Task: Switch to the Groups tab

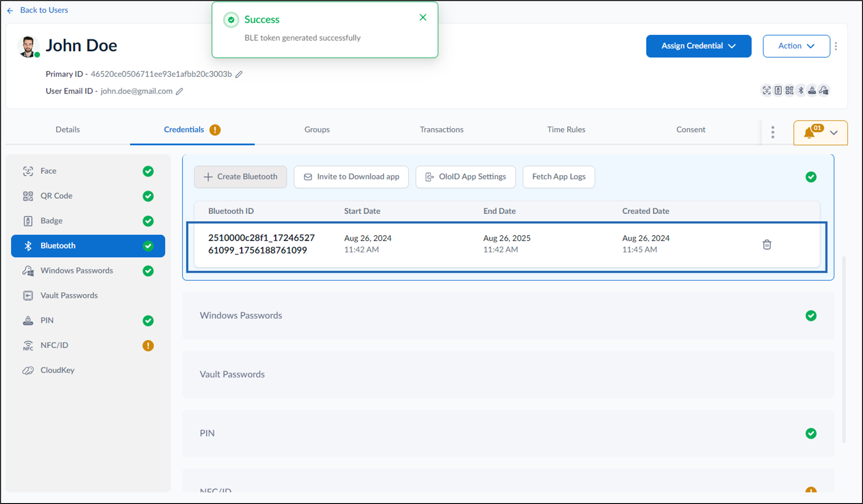Action: pyautogui.click(x=317, y=129)
